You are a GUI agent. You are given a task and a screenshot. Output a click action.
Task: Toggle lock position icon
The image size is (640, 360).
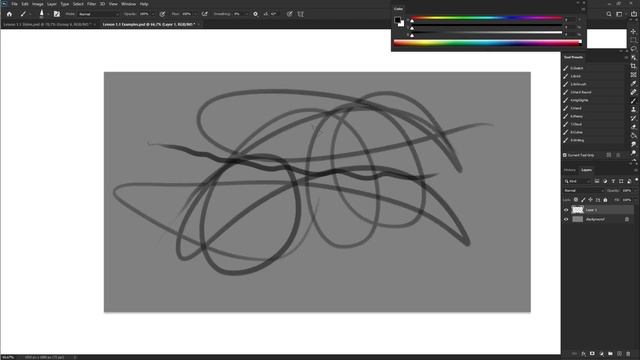coord(591,200)
